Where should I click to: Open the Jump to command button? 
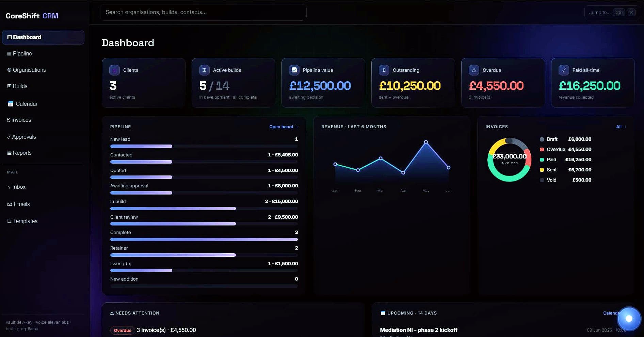[x=612, y=12]
